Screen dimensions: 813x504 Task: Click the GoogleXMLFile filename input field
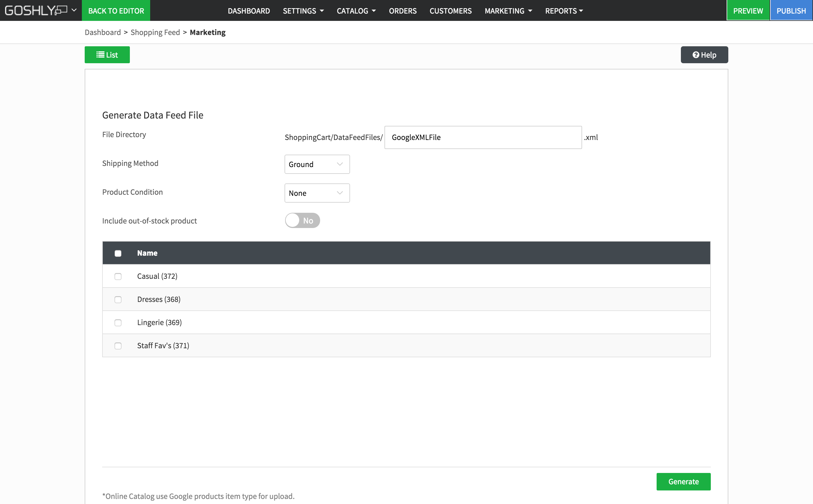[483, 137]
